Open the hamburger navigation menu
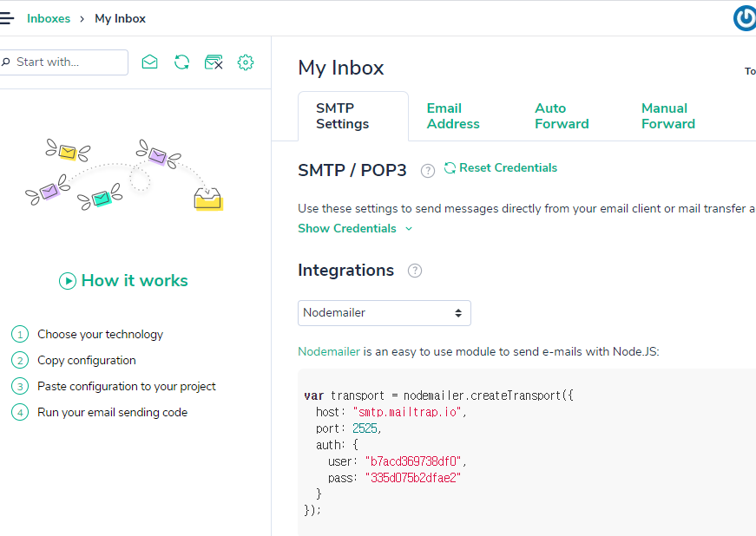 coord(7,18)
